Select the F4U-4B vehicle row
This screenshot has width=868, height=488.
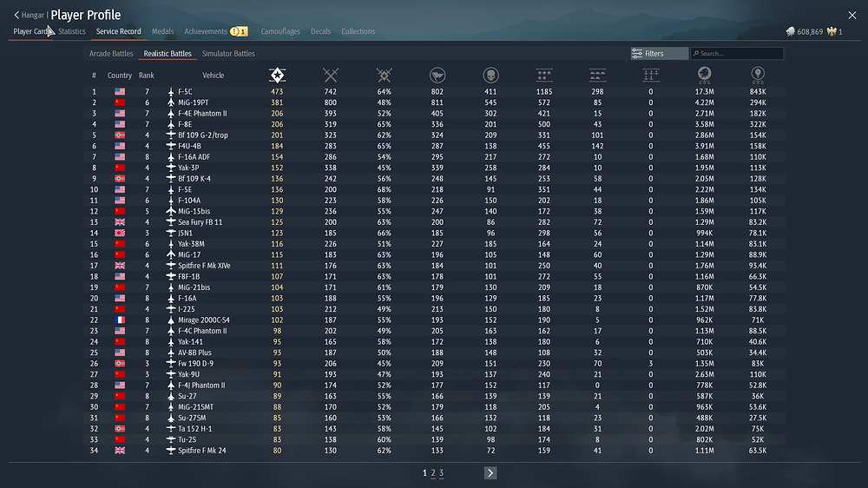(434, 146)
